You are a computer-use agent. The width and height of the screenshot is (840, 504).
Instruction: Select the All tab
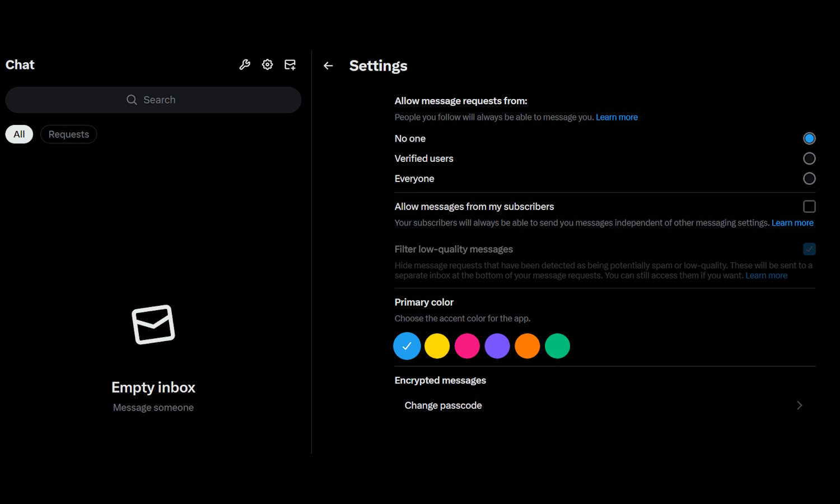coord(19,134)
